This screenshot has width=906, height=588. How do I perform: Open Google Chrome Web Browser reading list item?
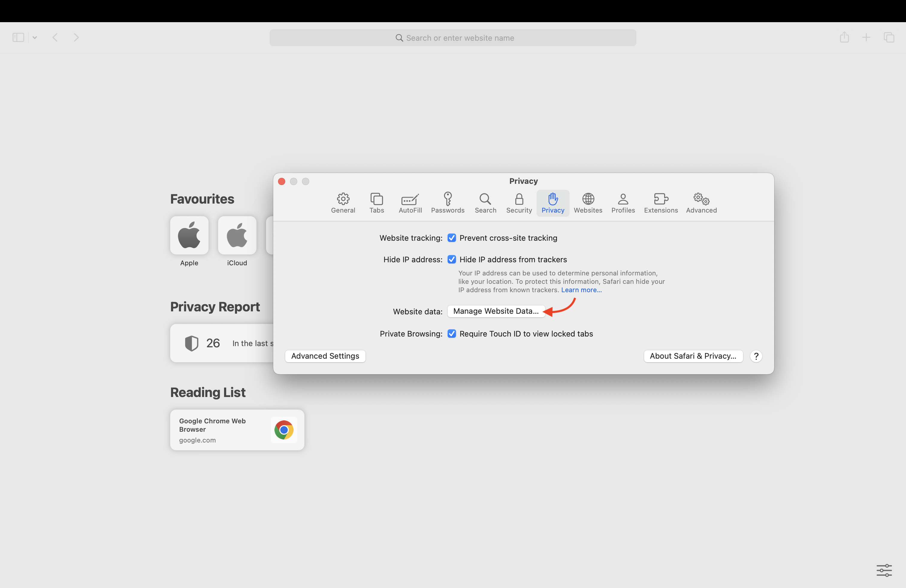(237, 430)
